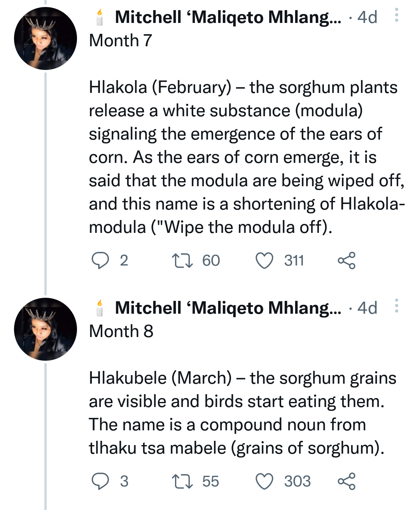View the 55 retweets count
420x510 pixels.
click(x=211, y=481)
